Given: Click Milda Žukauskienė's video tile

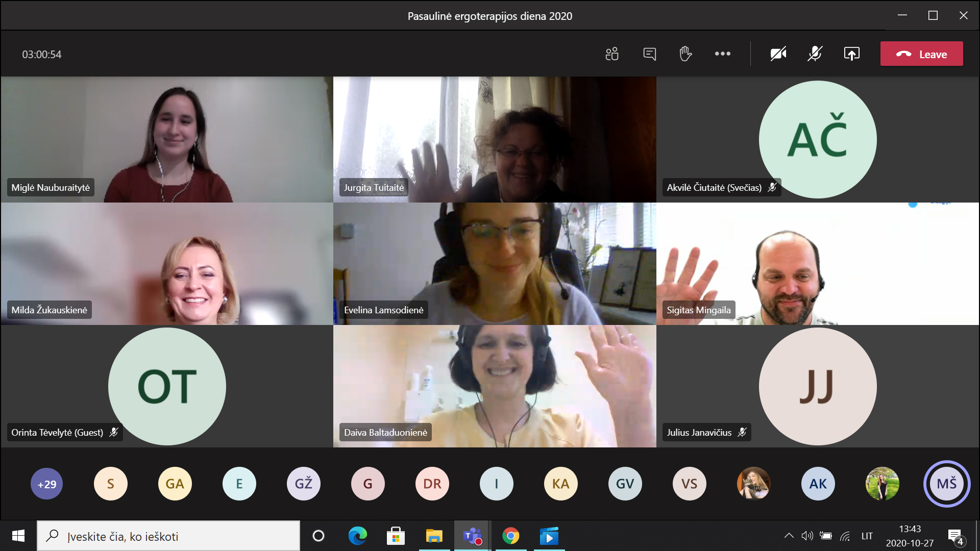Looking at the screenshot, I should pos(167,264).
